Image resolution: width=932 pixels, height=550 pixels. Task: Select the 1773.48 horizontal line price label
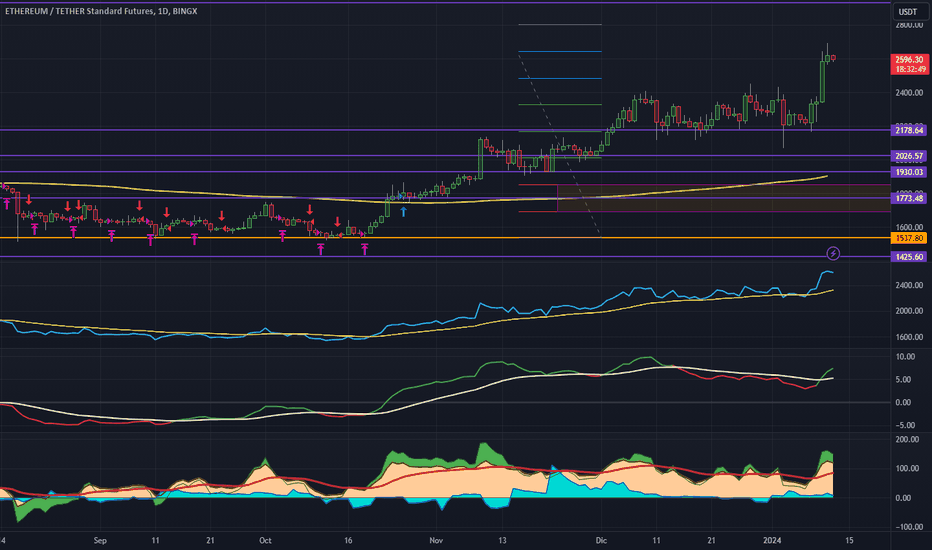point(909,198)
